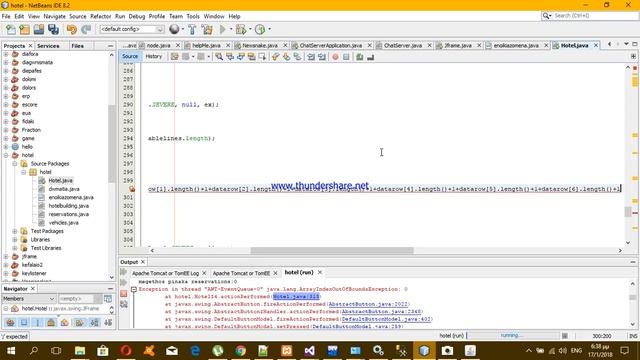Click the New Project toolbar icon
Viewport: 640px width, 360px height.
pyautogui.click(x=25, y=29)
